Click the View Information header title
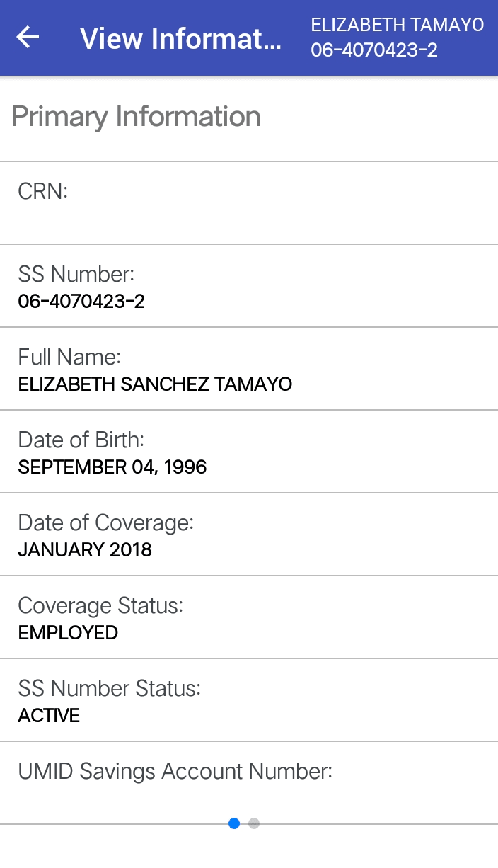The image size is (498, 868). 180,38
